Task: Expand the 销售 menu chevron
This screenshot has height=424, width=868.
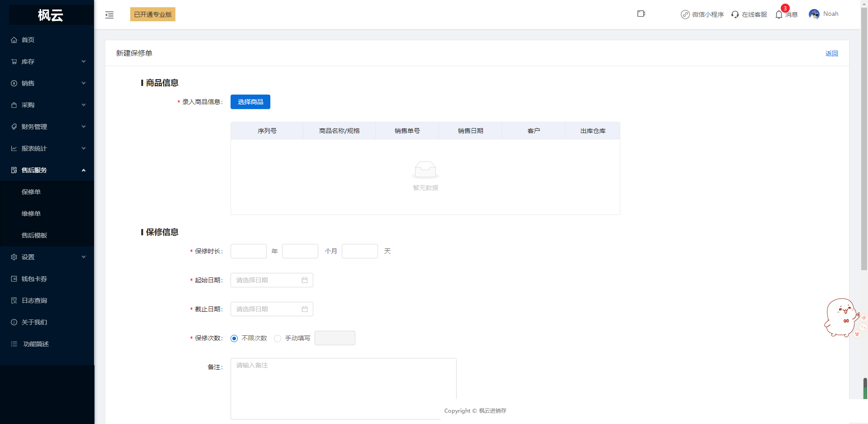Action: [x=84, y=83]
